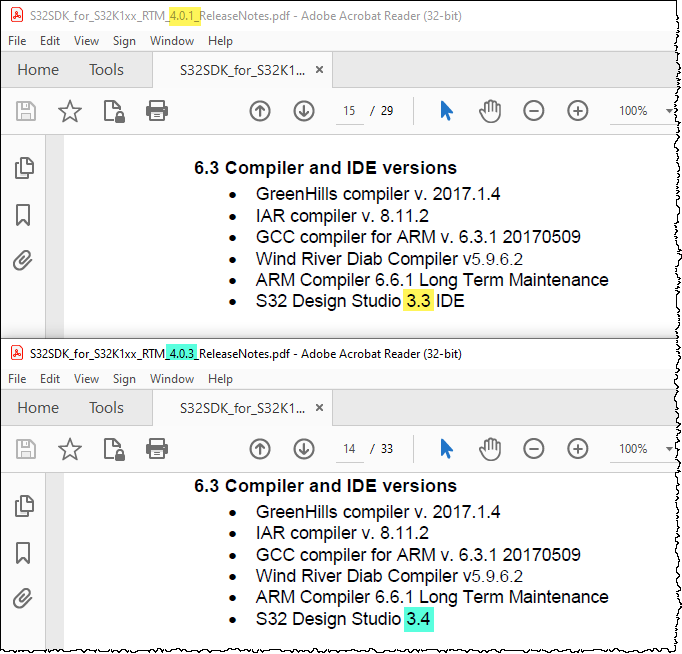Click Wind River Diab Compiler line in 4.0.3 document
This screenshot has width=682, height=654.
pos(389,576)
